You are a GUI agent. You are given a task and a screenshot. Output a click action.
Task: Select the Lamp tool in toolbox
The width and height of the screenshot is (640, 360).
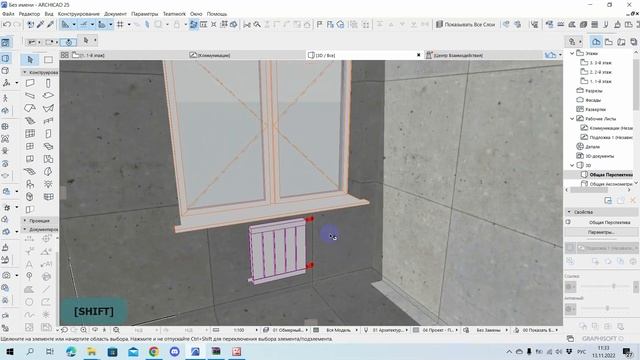pos(48,184)
